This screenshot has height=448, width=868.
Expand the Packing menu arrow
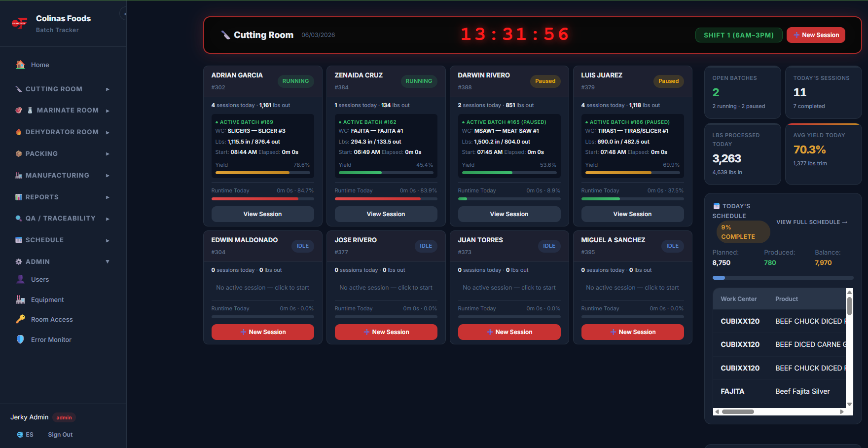click(108, 154)
